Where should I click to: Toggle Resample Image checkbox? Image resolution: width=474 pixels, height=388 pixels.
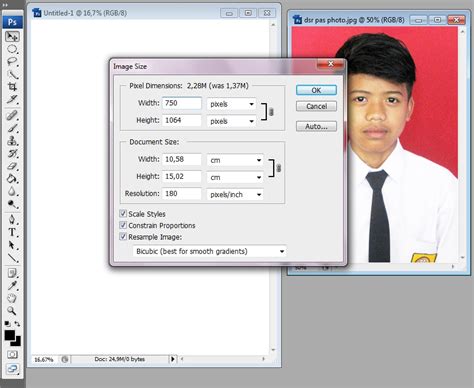pyautogui.click(x=123, y=237)
